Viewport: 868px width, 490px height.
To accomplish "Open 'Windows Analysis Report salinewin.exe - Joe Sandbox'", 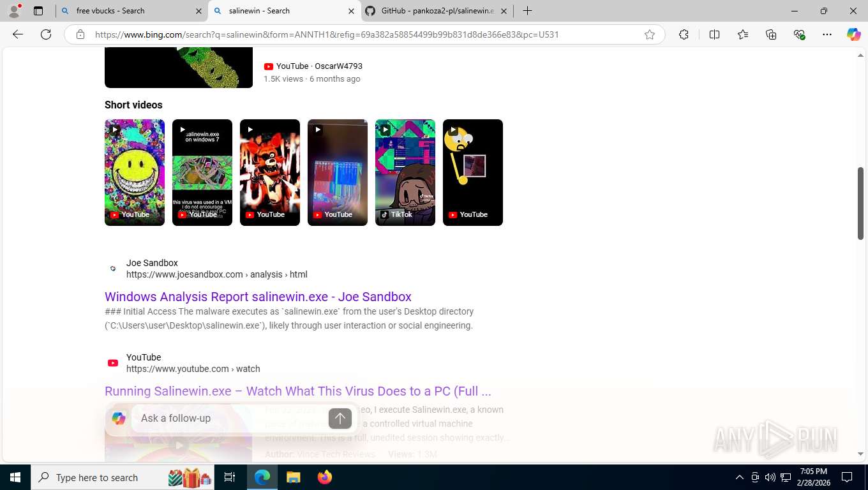I will [258, 297].
